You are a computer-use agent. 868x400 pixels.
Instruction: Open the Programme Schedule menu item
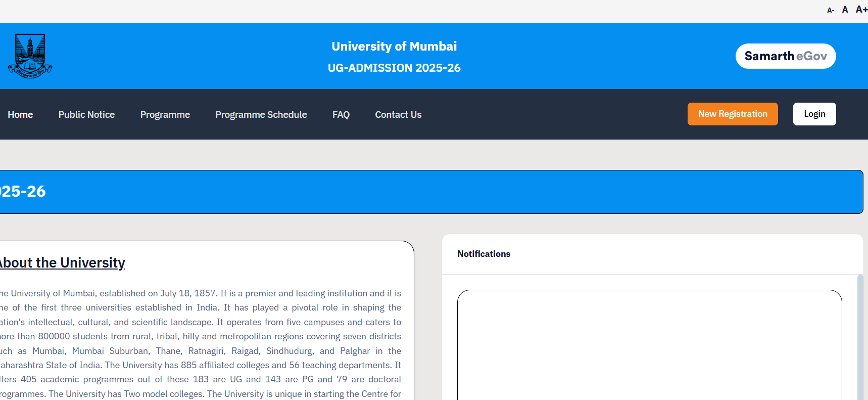[x=261, y=115]
